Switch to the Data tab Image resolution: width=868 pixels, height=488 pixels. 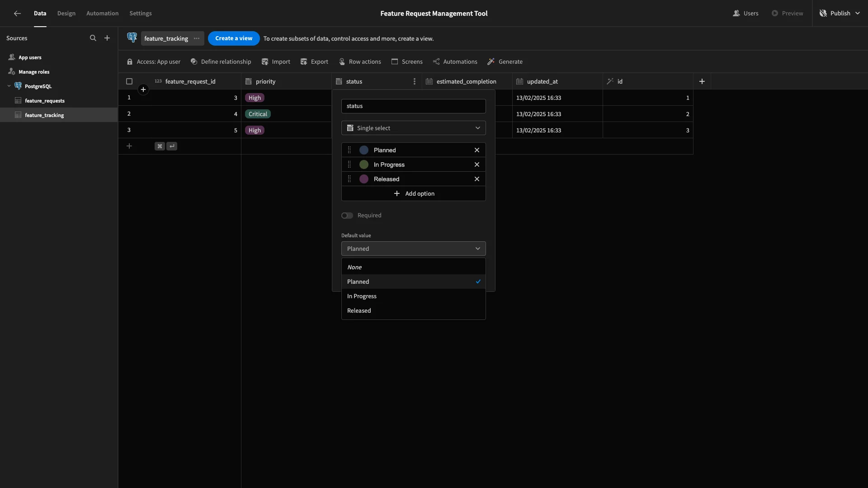pos(40,14)
